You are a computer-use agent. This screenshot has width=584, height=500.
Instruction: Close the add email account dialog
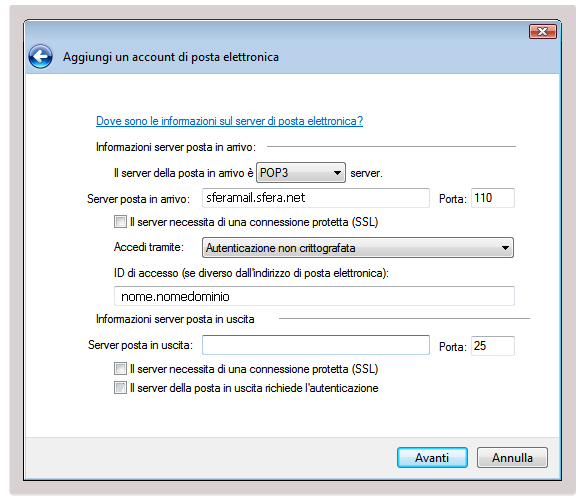point(543,32)
